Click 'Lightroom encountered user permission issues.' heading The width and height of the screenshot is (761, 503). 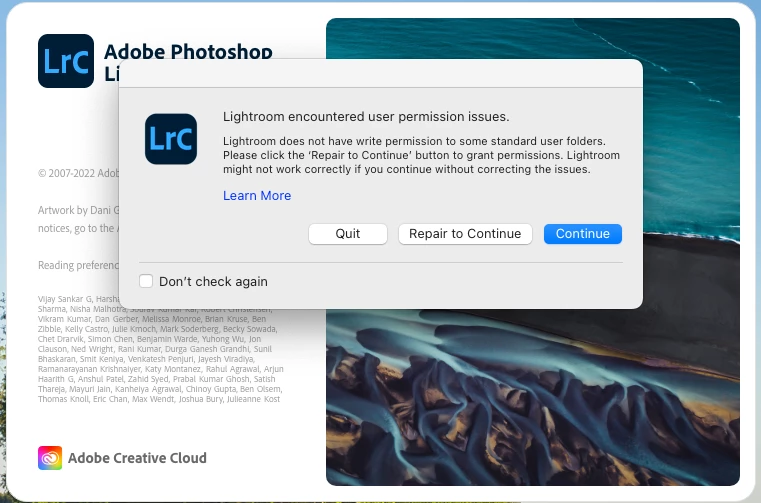click(366, 117)
